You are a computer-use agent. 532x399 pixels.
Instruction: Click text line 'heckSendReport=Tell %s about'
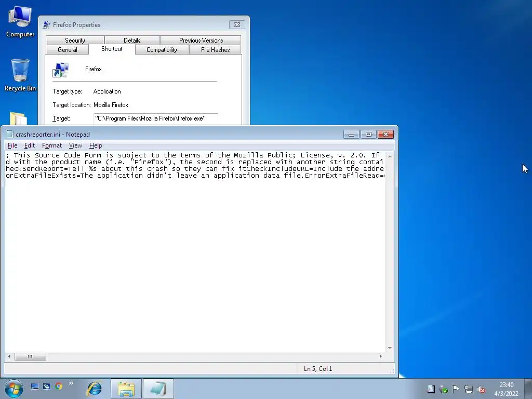tap(194, 169)
